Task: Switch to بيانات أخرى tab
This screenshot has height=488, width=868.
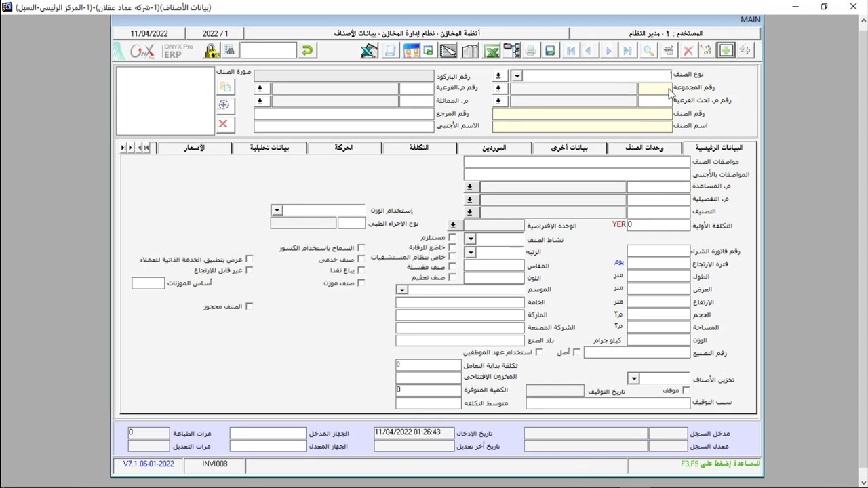Action: coord(569,148)
